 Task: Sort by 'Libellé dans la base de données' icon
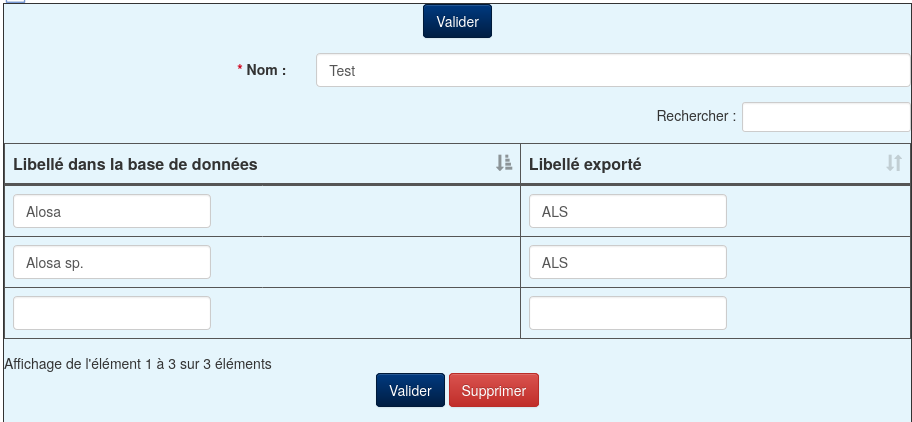click(x=504, y=163)
